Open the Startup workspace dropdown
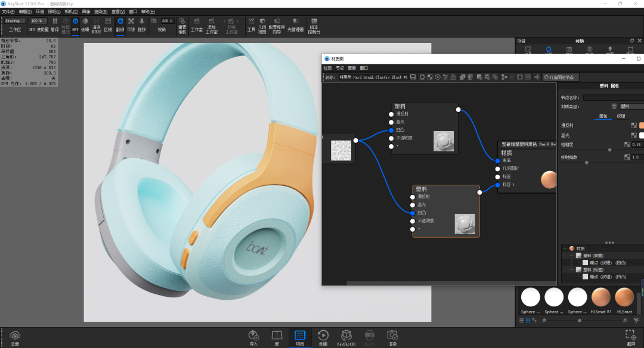 pos(15,21)
